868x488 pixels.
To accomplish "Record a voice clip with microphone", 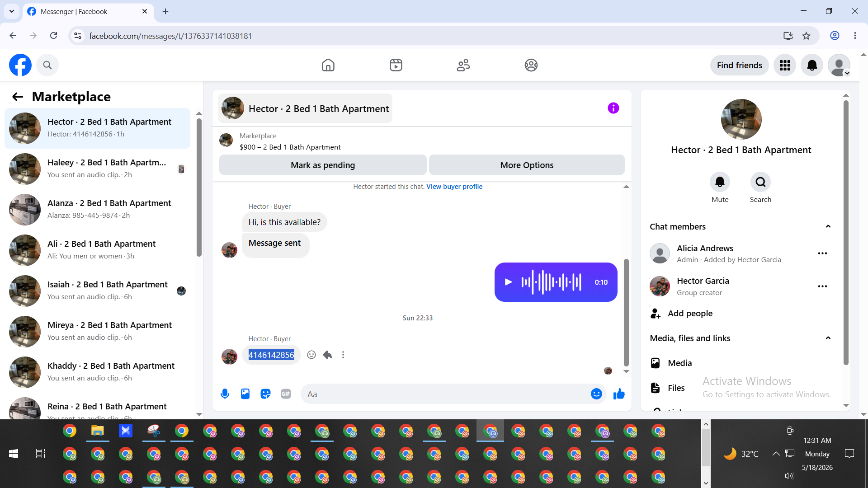I will point(225,394).
